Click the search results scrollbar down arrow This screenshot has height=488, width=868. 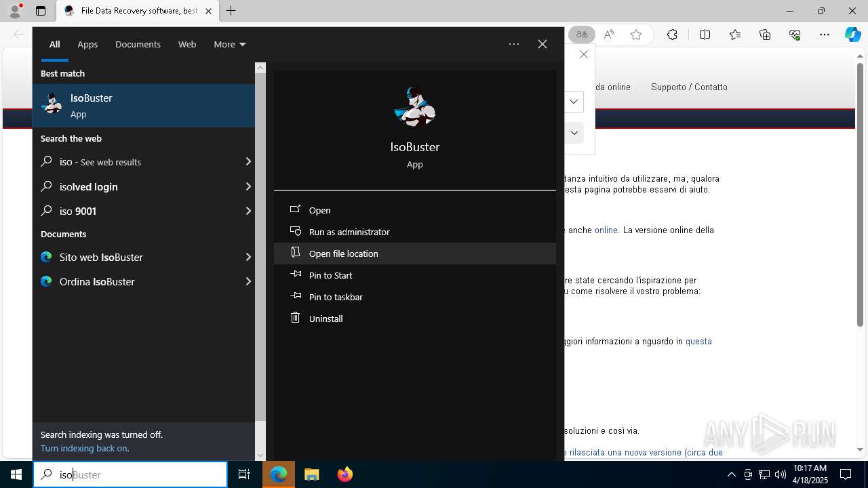260,455
